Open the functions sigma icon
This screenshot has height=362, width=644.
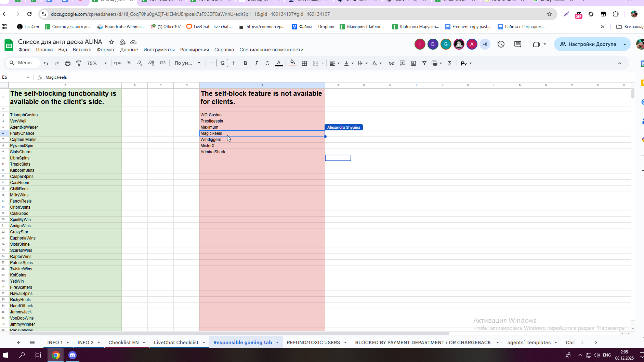tap(450, 63)
